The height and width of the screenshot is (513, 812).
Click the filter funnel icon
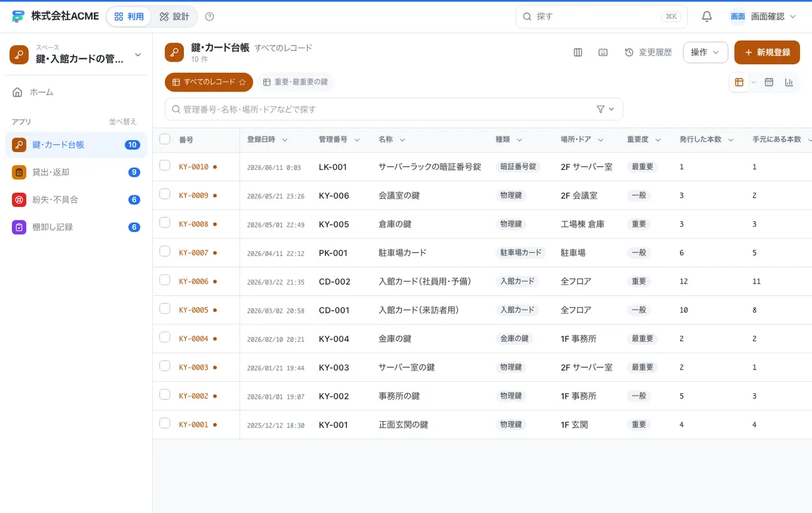point(601,109)
